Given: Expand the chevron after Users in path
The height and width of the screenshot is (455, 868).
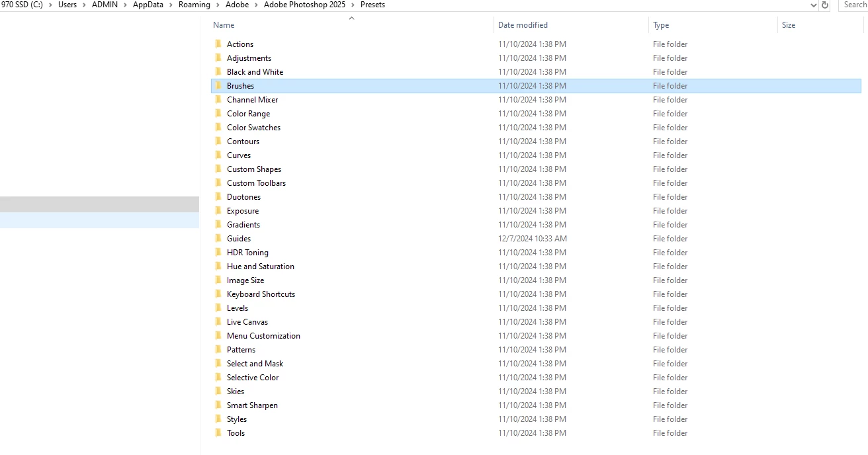Looking at the screenshot, I should pyautogui.click(x=85, y=5).
